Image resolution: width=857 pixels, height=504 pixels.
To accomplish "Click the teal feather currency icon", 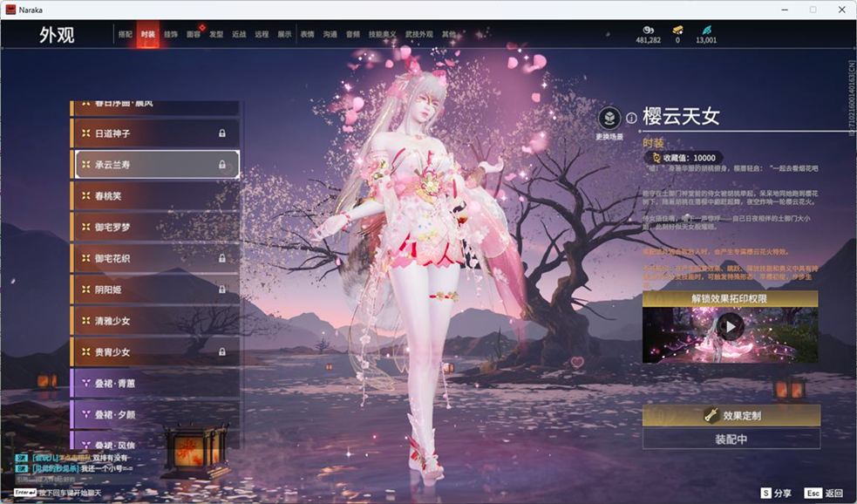I will [707, 30].
